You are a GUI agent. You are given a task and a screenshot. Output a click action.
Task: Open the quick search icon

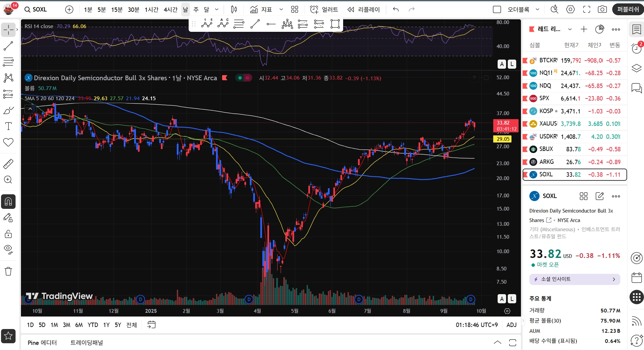pyautogui.click(x=554, y=9)
